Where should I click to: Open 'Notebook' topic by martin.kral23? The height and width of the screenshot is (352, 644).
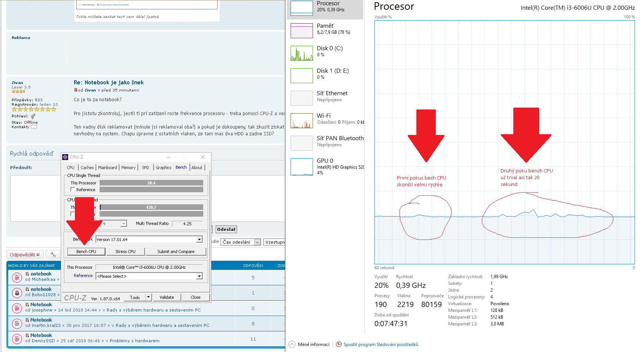(x=41, y=320)
